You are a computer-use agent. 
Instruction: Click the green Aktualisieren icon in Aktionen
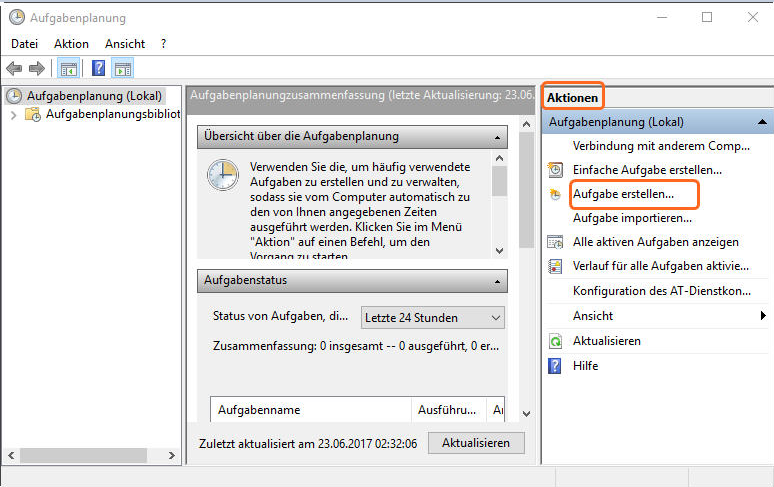pos(555,341)
